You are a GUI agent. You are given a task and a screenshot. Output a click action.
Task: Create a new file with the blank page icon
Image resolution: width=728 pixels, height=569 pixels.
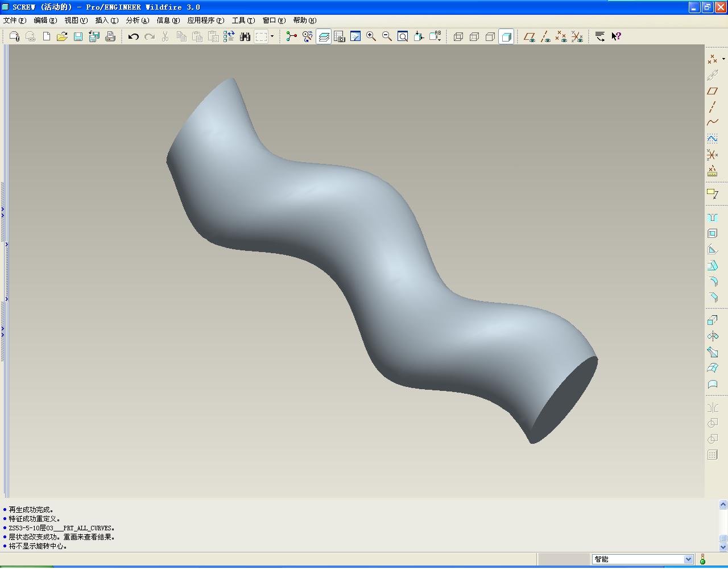click(47, 36)
